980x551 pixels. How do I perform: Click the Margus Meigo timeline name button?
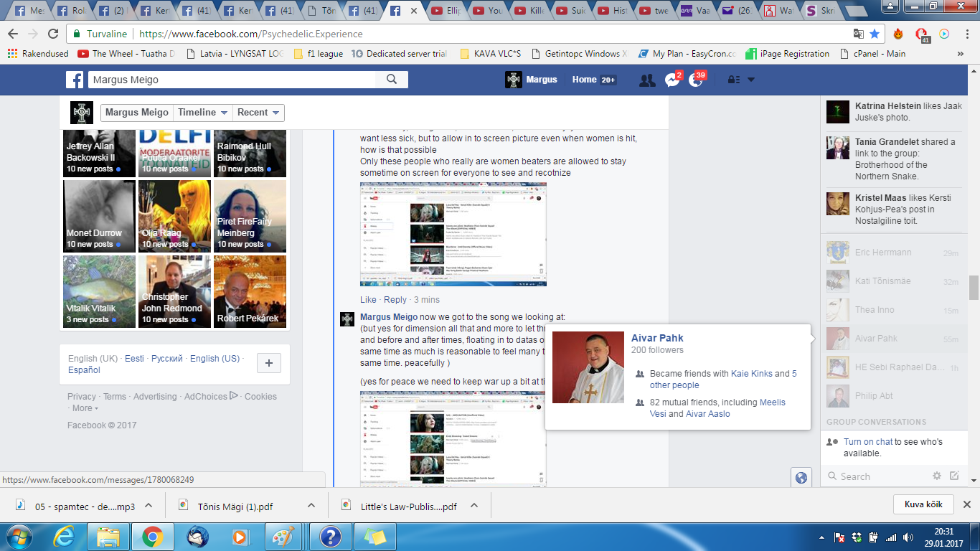click(x=136, y=113)
